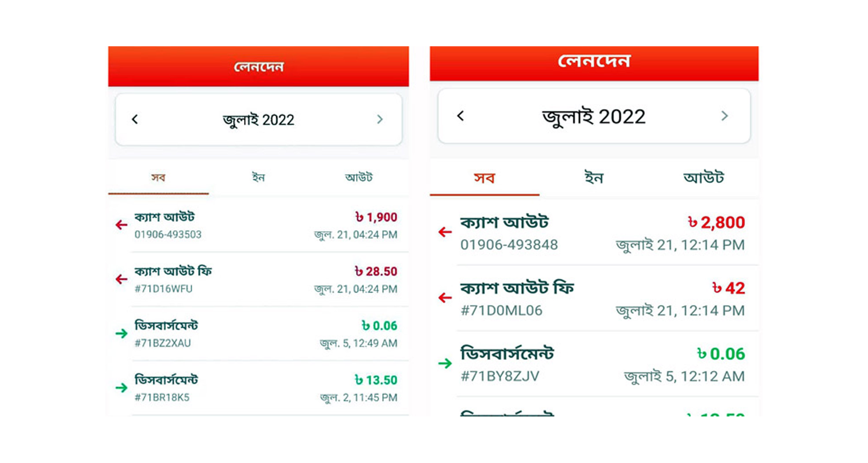Open cash out transaction 01906-493848
Image resolution: width=868 pixels, height=463 pixels.
594,232
